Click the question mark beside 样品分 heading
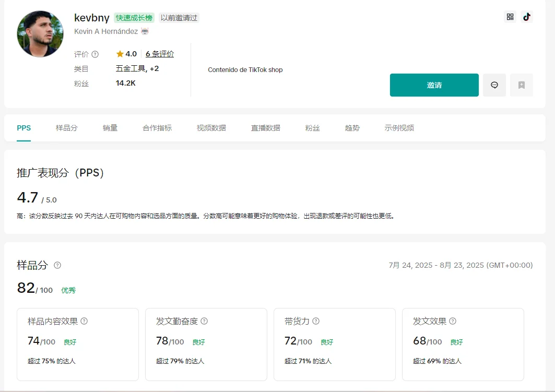The height and width of the screenshot is (392, 555). point(57,265)
